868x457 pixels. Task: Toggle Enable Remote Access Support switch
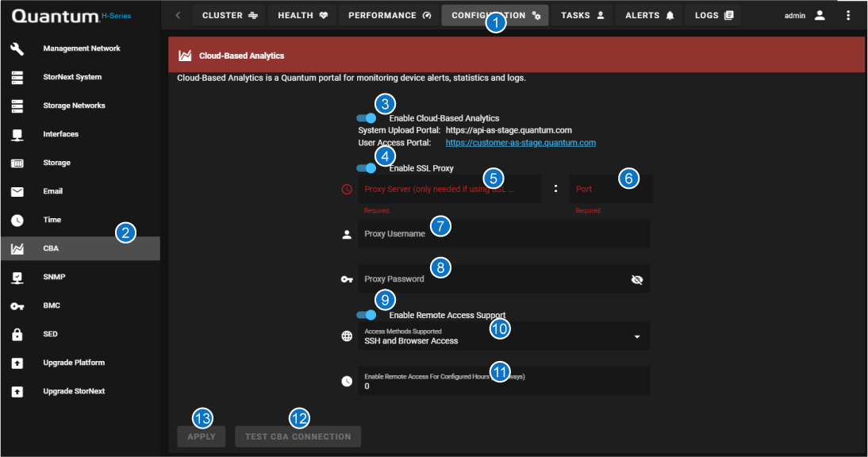point(366,315)
